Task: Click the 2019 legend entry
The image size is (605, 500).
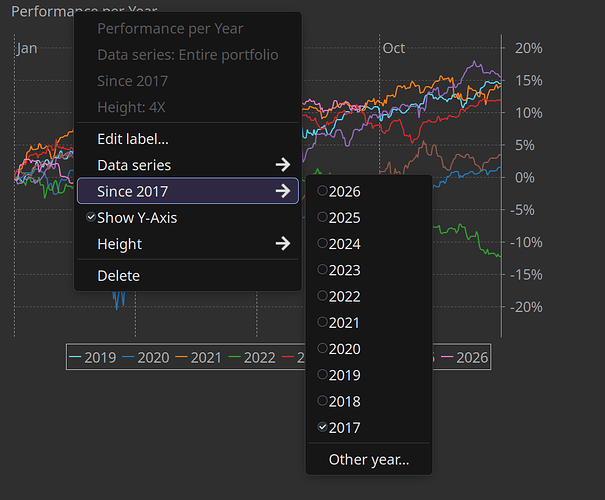Action: click(93, 357)
